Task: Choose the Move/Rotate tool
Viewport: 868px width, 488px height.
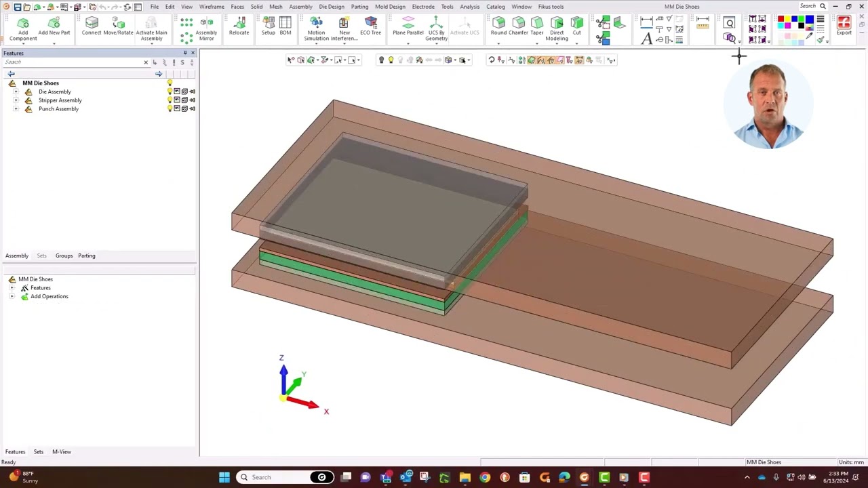Action: 118,27
